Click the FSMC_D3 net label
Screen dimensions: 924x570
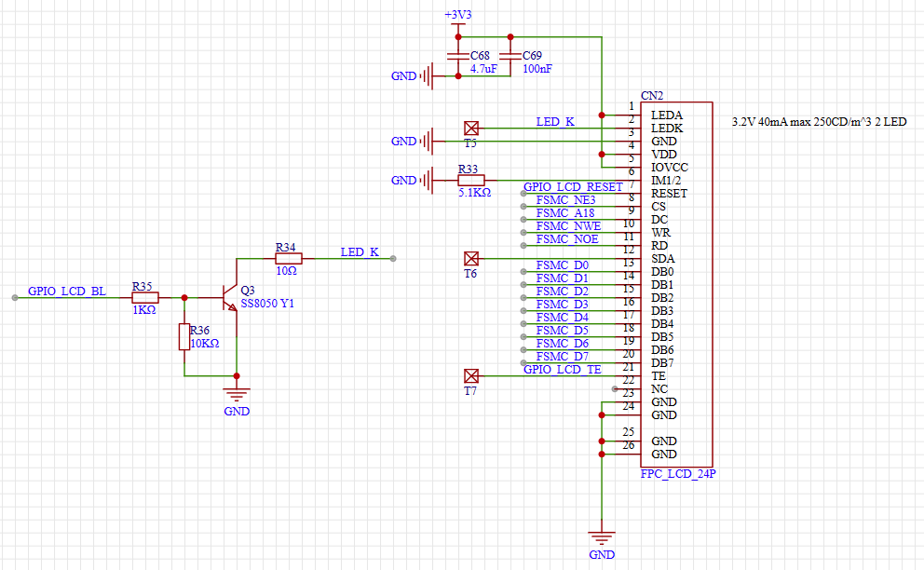click(x=563, y=305)
